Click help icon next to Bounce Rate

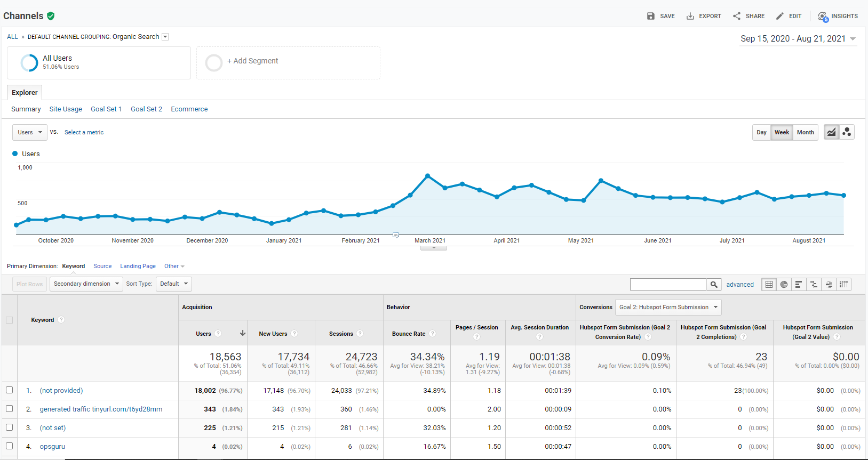[433, 334]
